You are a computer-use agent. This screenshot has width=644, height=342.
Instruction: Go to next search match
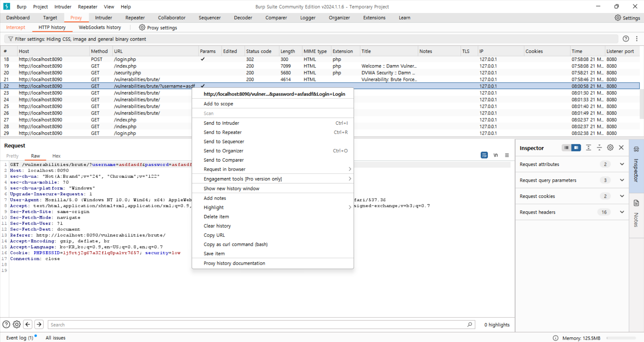click(x=39, y=325)
